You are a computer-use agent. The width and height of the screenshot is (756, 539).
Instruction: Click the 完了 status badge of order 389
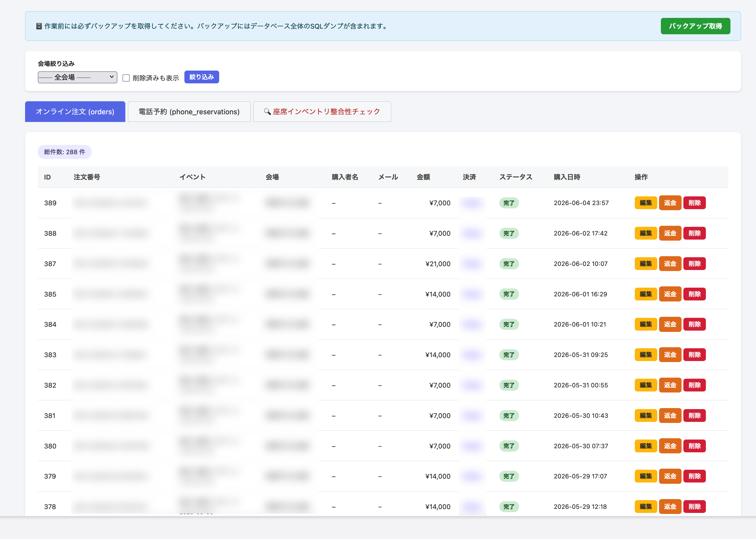509,203
